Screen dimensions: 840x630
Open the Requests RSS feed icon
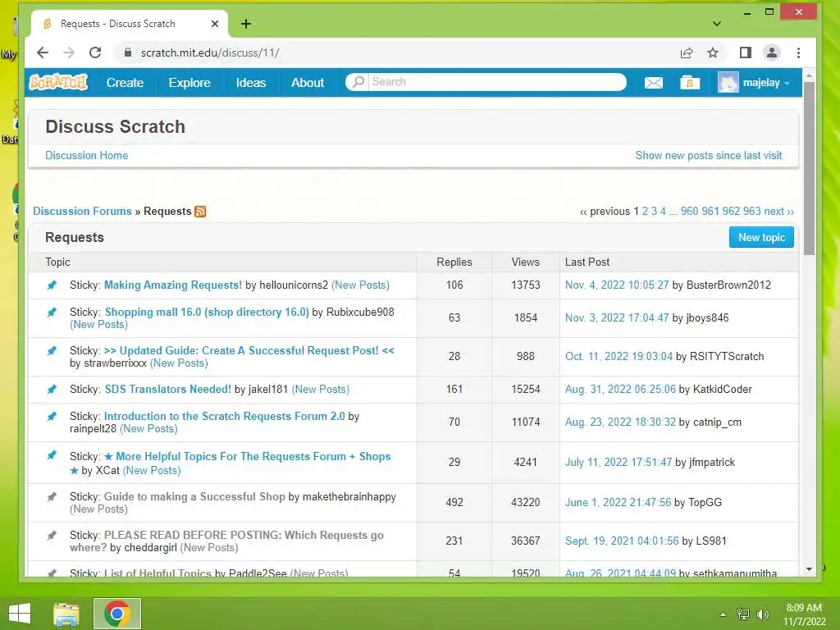(x=200, y=212)
